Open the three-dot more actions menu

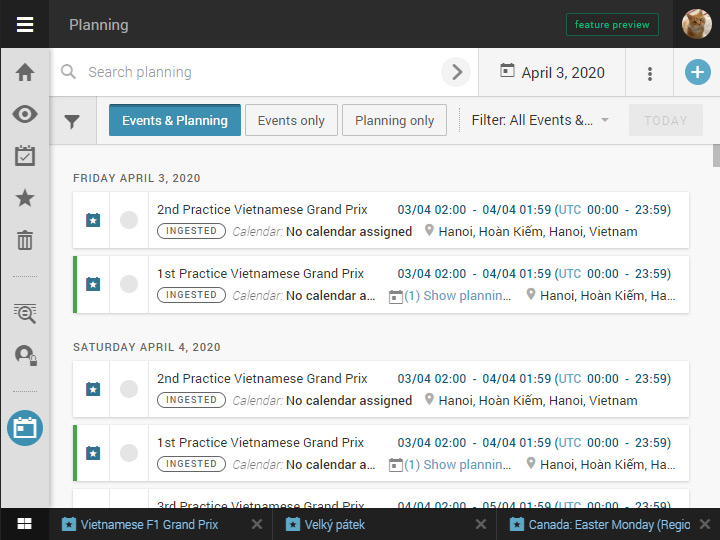(x=650, y=73)
